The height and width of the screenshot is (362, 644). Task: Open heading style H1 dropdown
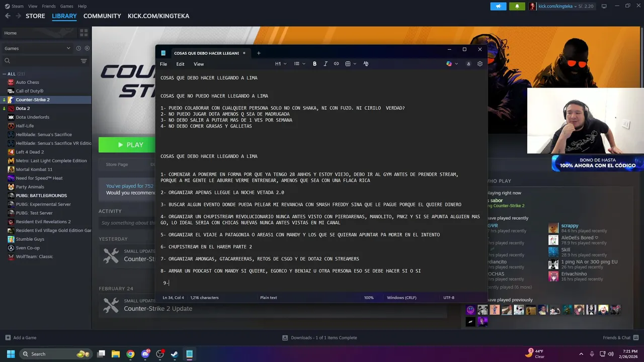281,64
